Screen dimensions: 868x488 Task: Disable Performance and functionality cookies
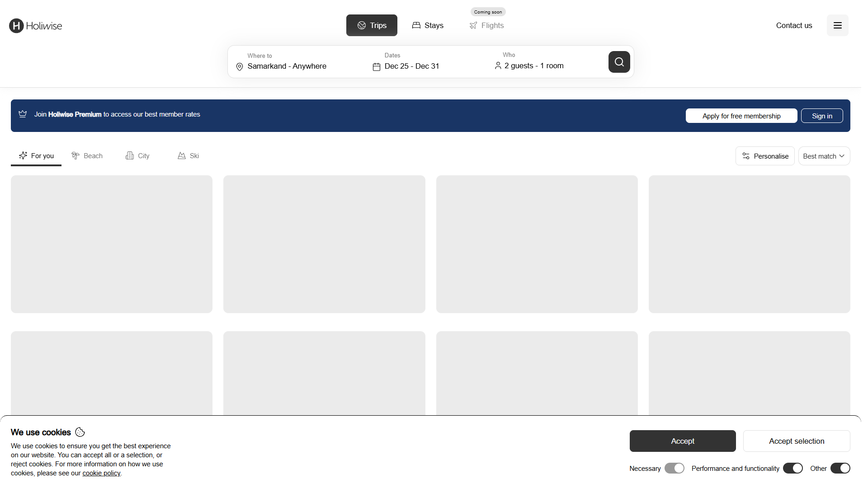tap(793, 468)
